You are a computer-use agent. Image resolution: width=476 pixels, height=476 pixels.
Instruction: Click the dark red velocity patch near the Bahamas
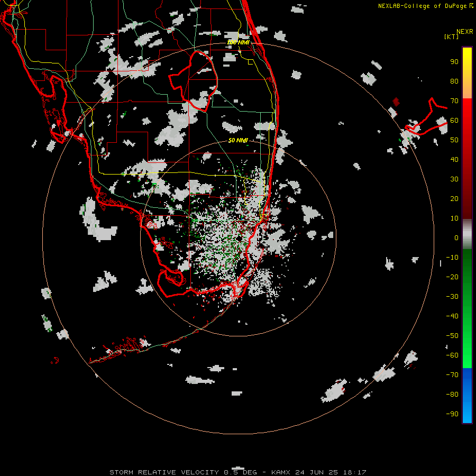pyautogui.click(x=396, y=102)
